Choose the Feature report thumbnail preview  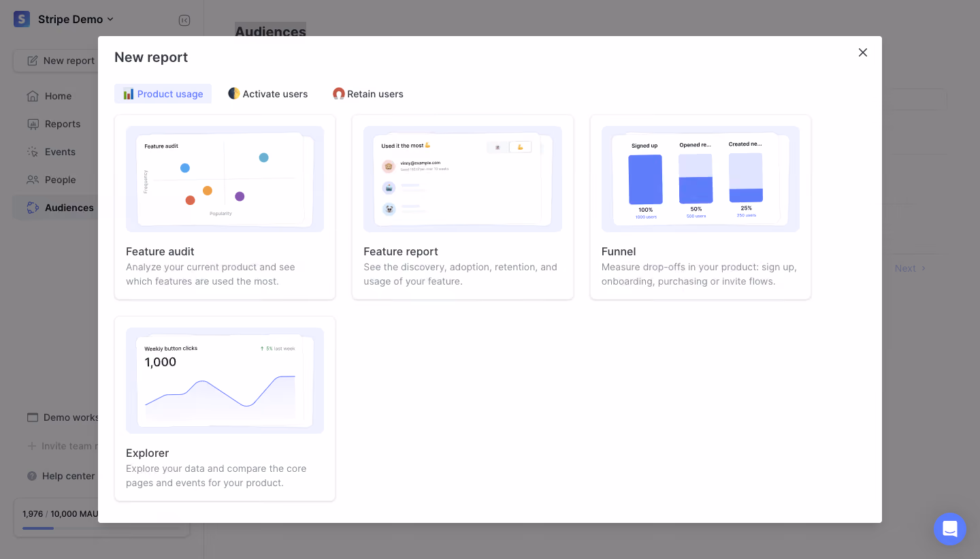pos(463,179)
